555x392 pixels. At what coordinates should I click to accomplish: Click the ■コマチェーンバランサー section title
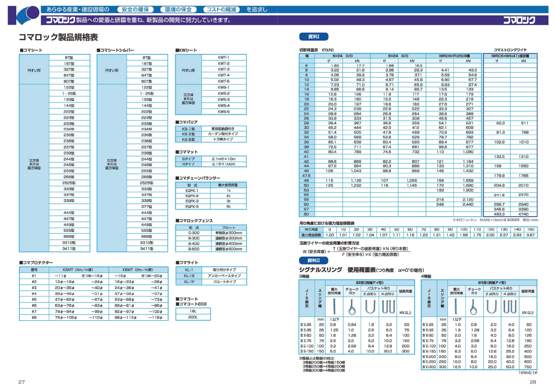(x=198, y=178)
